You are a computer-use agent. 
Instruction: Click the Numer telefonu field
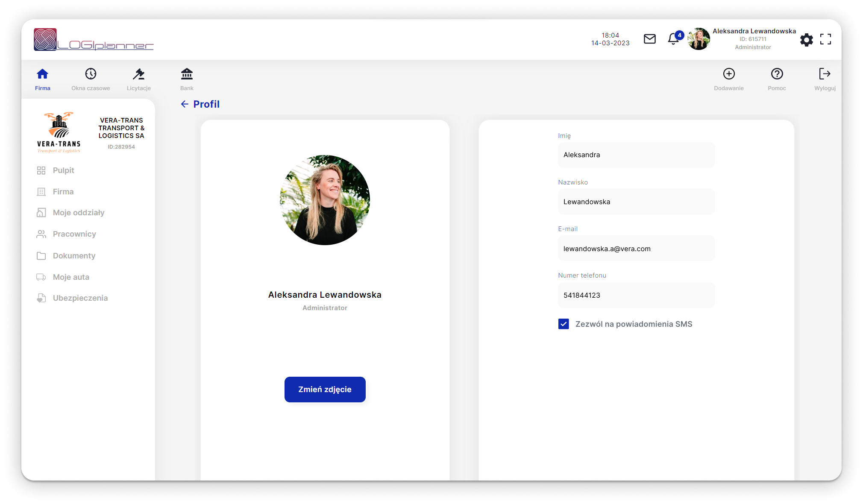coord(636,295)
